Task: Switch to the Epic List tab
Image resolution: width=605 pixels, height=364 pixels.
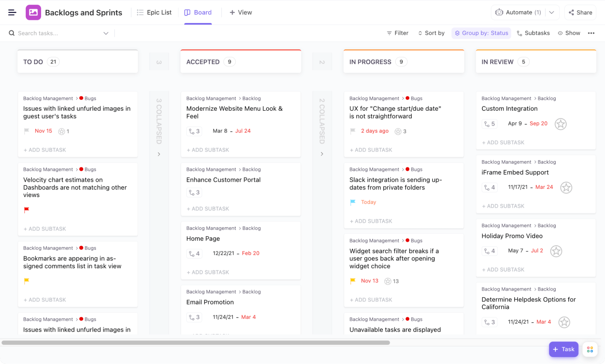Action: (x=154, y=12)
